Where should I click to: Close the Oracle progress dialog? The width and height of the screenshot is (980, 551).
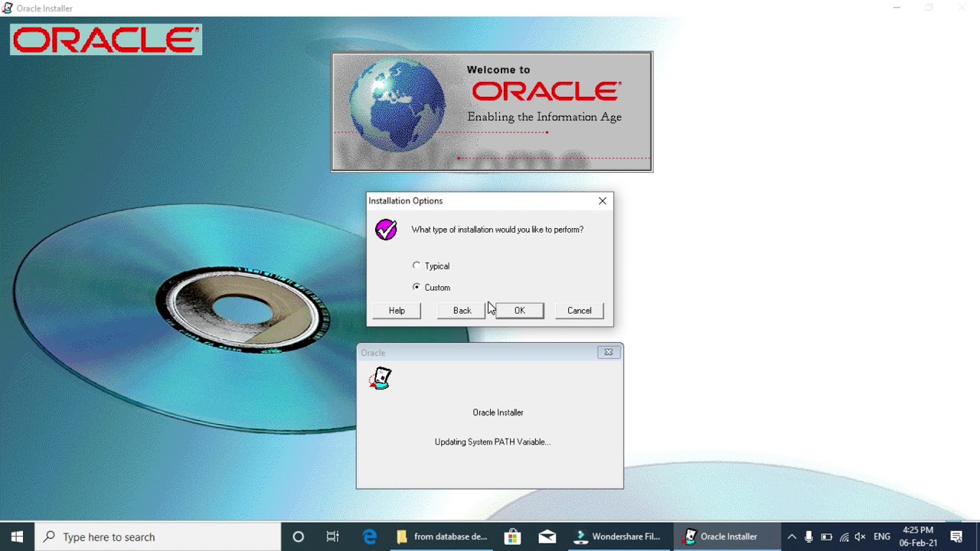click(609, 352)
